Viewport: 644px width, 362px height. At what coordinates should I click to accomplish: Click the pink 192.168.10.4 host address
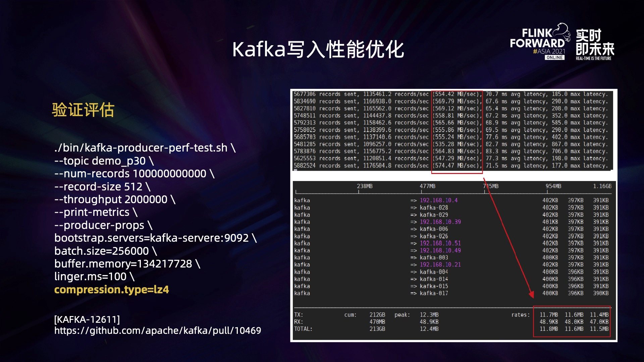tap(438, 200)
